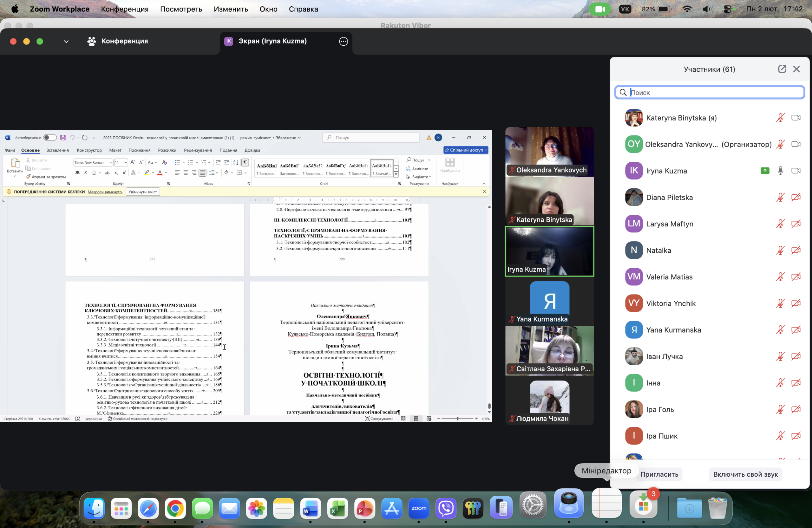Viewport: 812px width, 528px height.
Task: Toggle the paragraph marks button in ribbon
Action: [x=245, y=162]
